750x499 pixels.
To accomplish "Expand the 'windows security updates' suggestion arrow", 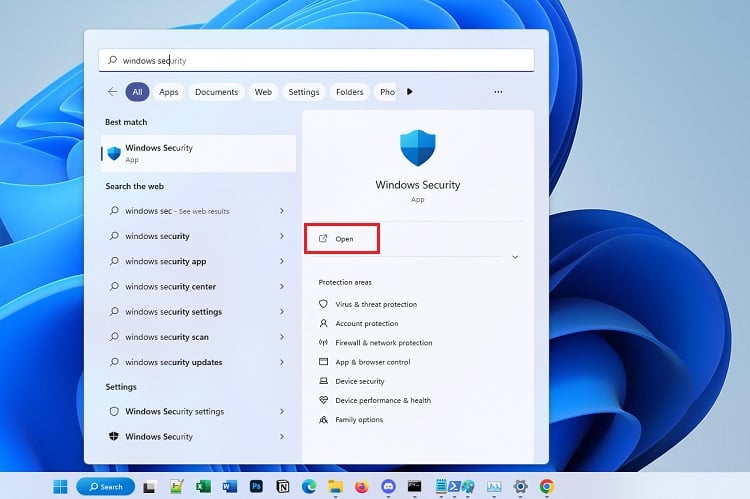I will (x=282, y=362).
